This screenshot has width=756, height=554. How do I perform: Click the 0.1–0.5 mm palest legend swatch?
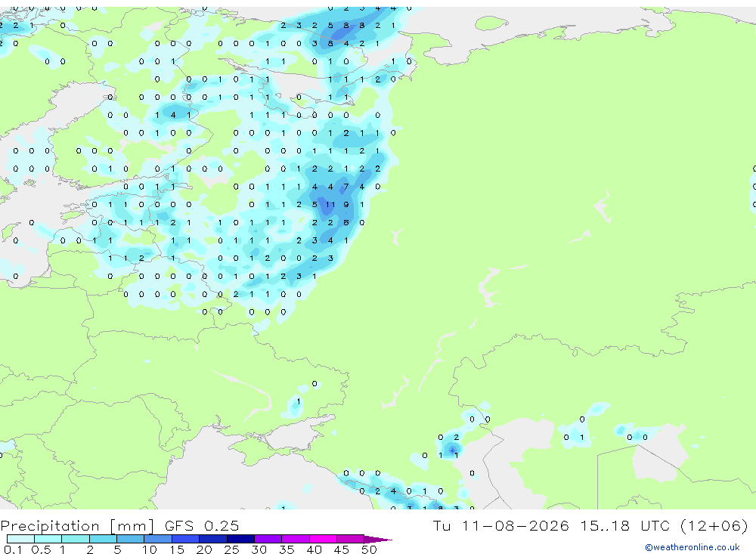(x=20, y=539)
